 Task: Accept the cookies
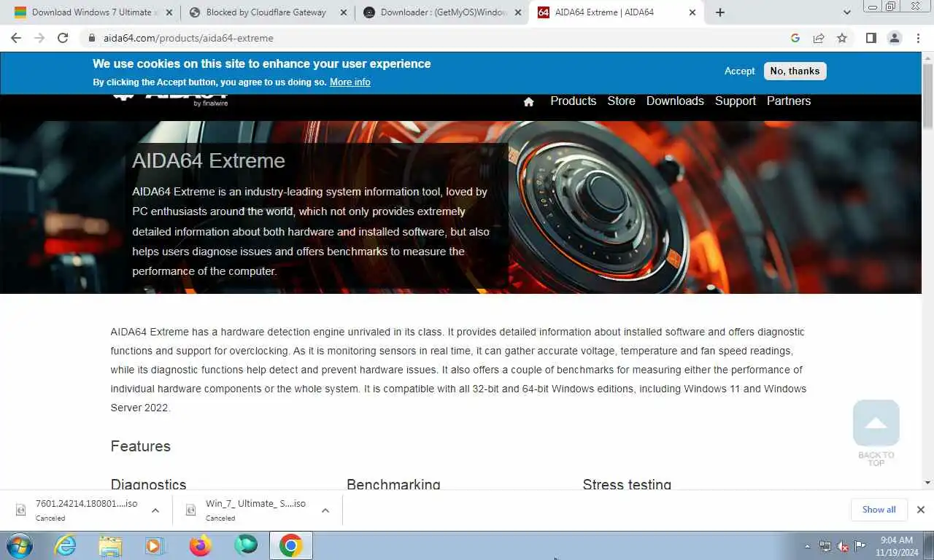[x=739, y=71]
